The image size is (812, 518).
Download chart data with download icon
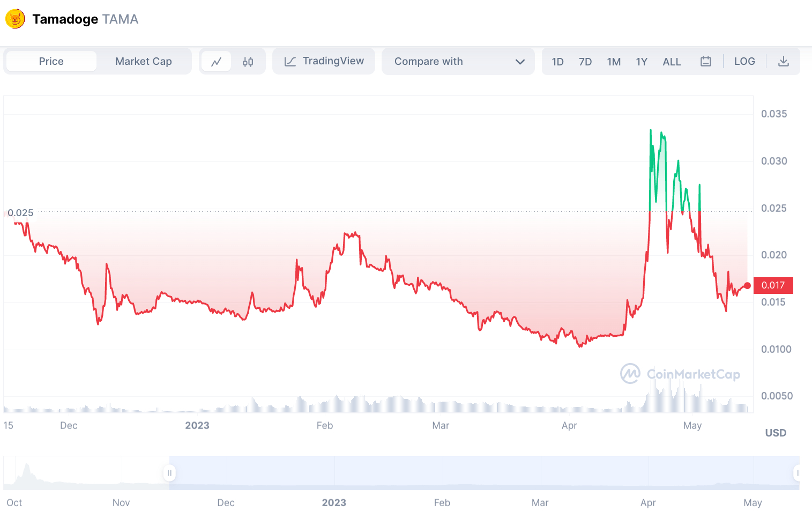point(783,61)
